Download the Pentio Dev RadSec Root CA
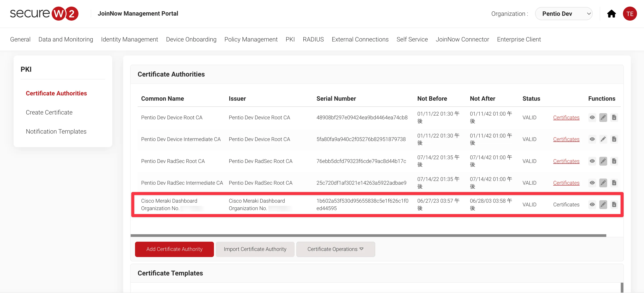 (x=614, y=161)
